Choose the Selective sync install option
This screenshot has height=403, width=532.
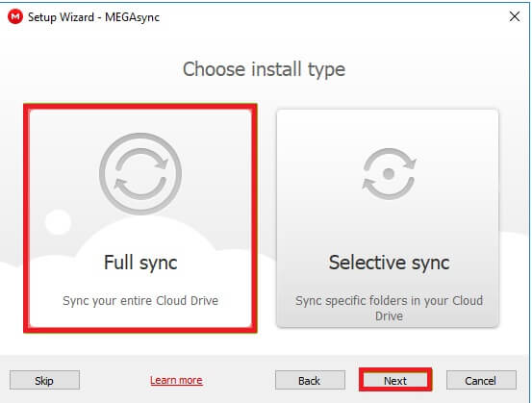point(388,218)
